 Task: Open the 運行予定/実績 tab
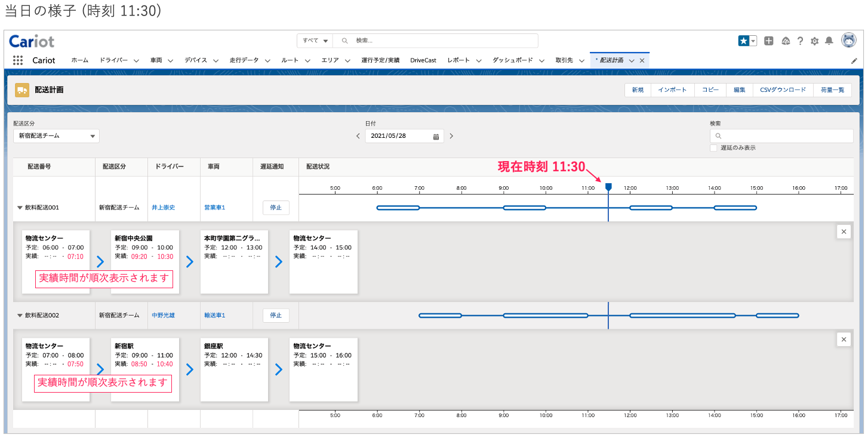(380, 60)
